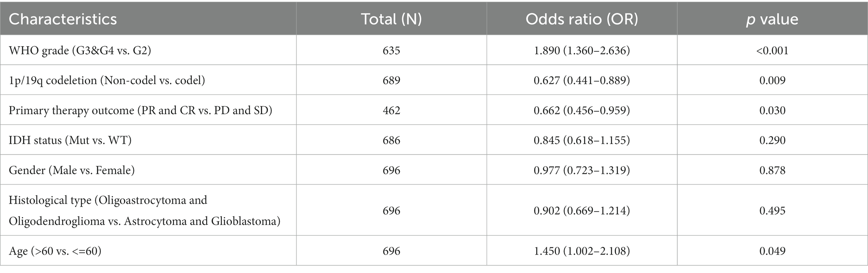This screenshot has height=273, width=868.
Task: Select the Age (>60 vs. <=60) cell
Action: click(55, 251)
